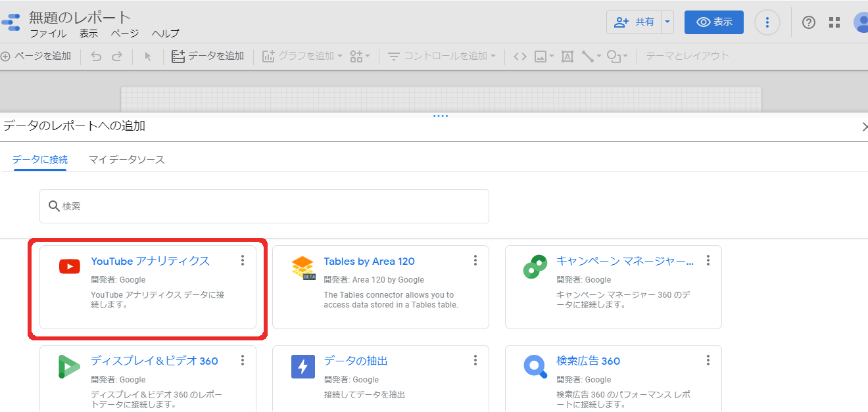Select the YouTube アナリティクス connector

(148, 287)
